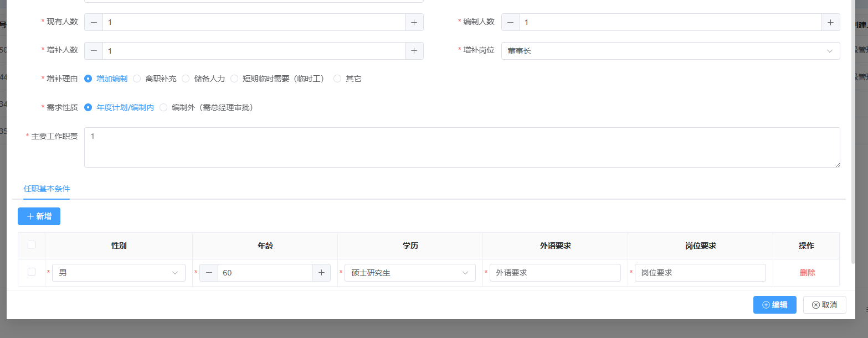Viewport: 868px width, 338px height.
Task: Decrease 年龄 value in table row
Action: point(209,273)
